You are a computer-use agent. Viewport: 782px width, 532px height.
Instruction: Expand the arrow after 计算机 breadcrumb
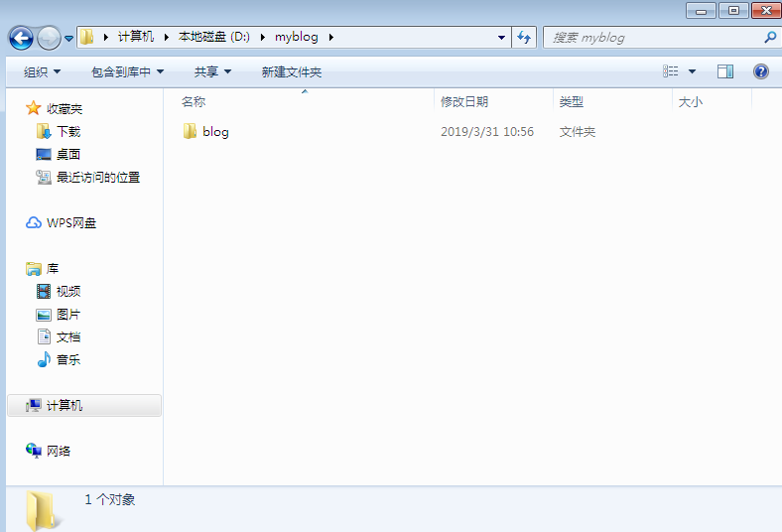coord(167,37)
